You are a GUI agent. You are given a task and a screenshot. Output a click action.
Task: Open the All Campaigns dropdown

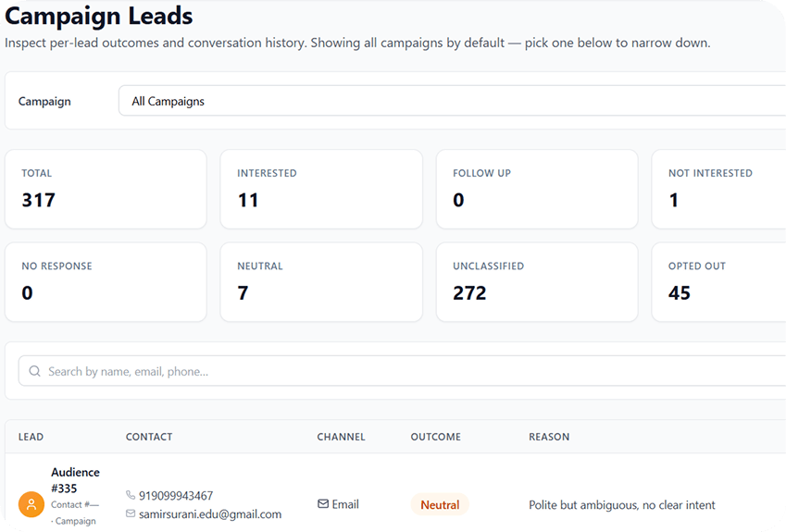pos(452,101)
